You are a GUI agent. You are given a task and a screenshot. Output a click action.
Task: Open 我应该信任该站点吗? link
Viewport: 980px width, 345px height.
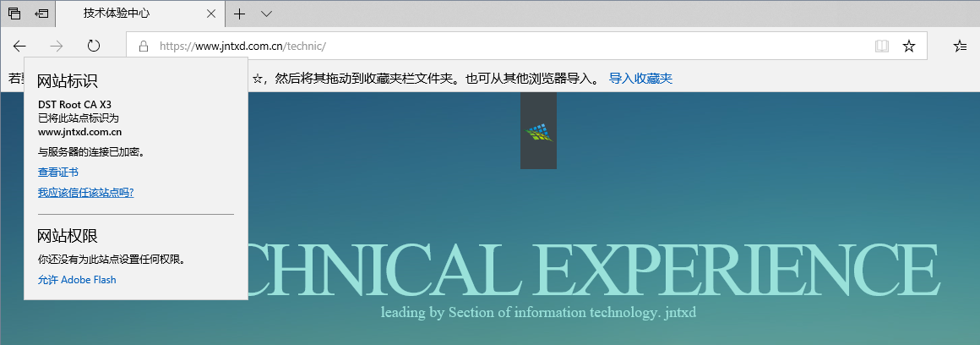pyautogui.click(x=85, y=193)
